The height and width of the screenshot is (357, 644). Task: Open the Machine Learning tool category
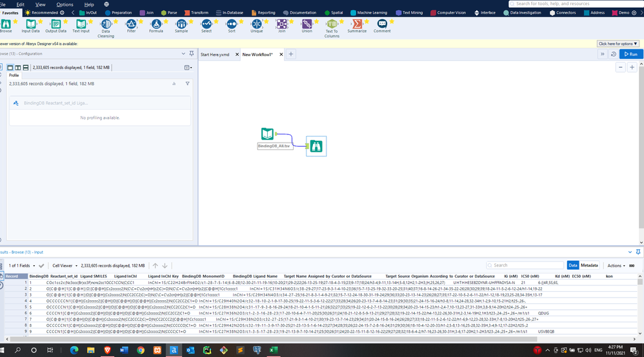[x=368, y=13]
